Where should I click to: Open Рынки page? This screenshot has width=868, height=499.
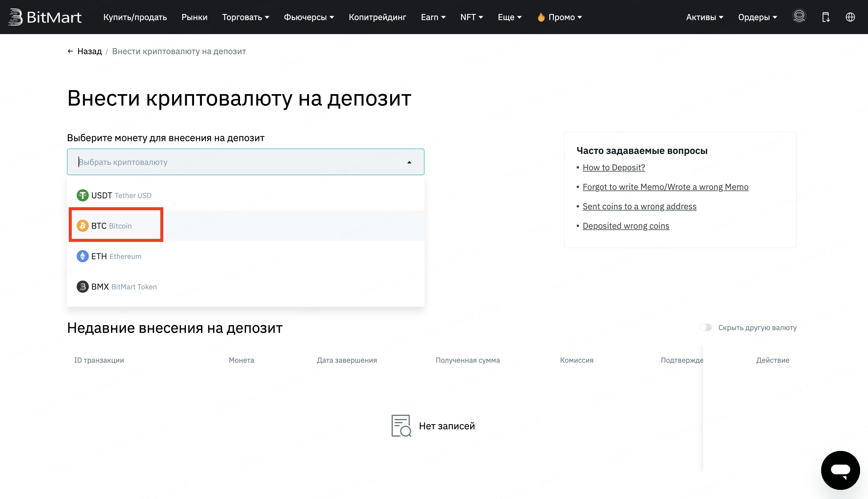click(x=195, y=17)
